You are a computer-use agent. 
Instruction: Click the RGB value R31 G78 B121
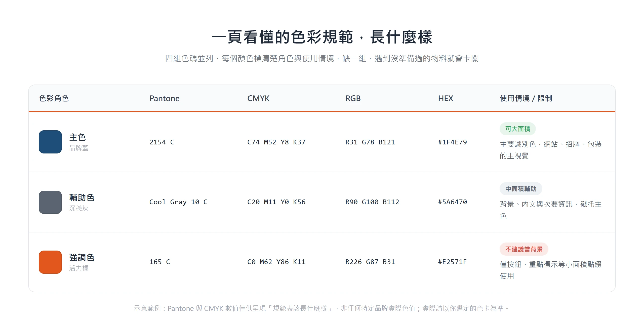(x=370, y=142)
